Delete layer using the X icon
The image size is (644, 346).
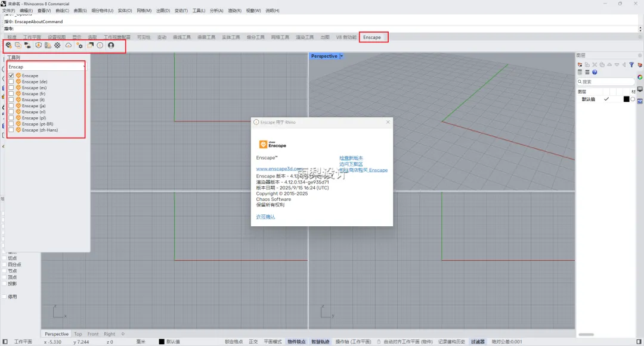pos(595,65)
